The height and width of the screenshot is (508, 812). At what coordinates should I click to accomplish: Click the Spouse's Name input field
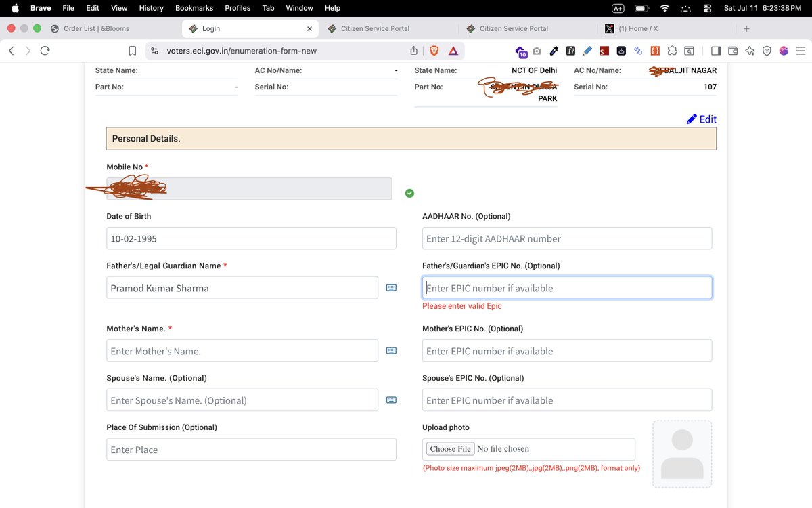[242, 400]
